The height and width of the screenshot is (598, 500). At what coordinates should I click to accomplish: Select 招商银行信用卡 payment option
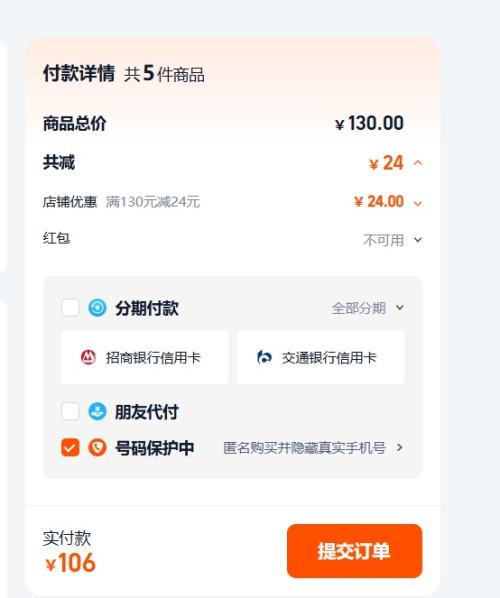pyautogui.click(x=145, y=357)
